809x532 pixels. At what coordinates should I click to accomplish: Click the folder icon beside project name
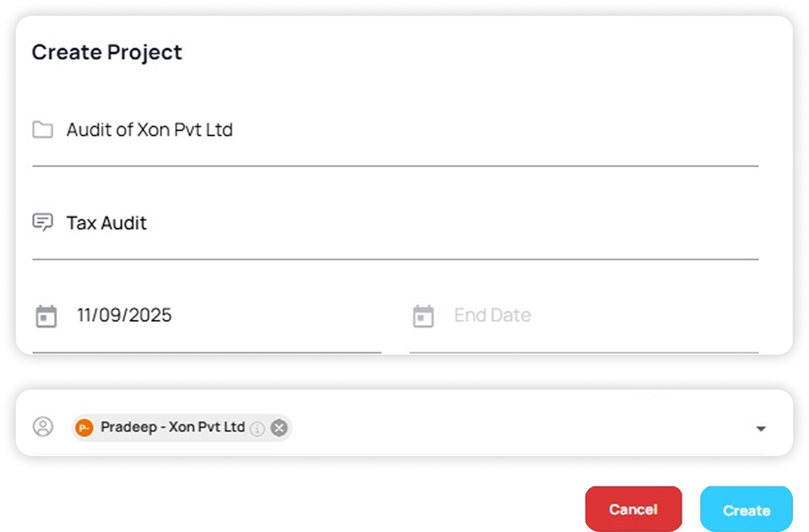[42, 129]
